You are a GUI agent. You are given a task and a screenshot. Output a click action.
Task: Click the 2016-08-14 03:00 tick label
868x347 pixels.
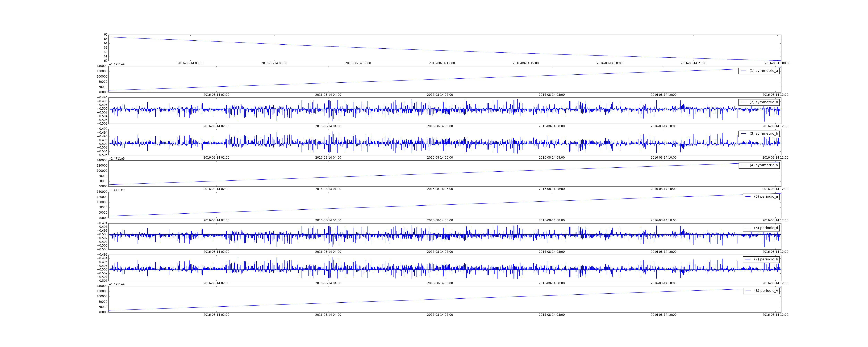tap(190, 63)
